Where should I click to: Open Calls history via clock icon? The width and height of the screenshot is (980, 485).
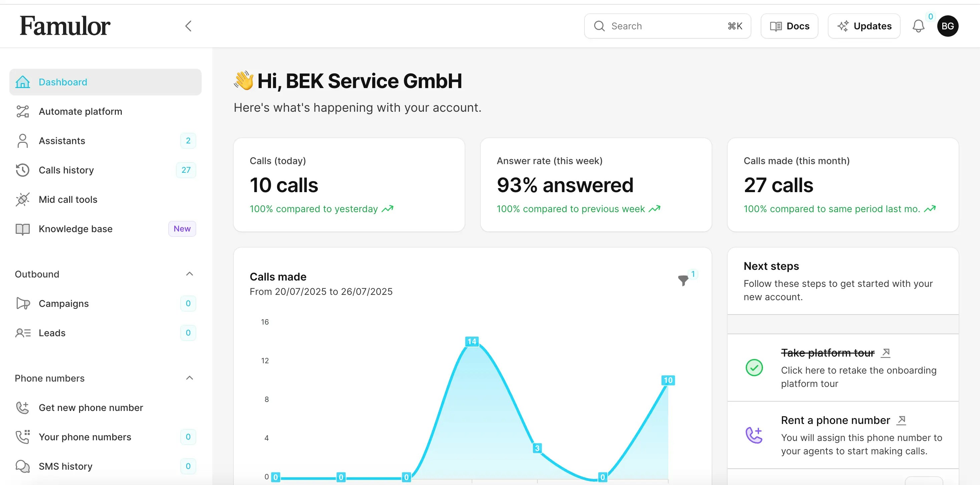(23, 170)
